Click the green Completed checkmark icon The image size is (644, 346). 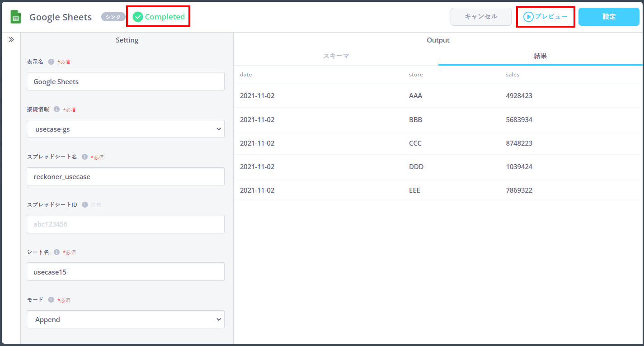coord(138,17)
